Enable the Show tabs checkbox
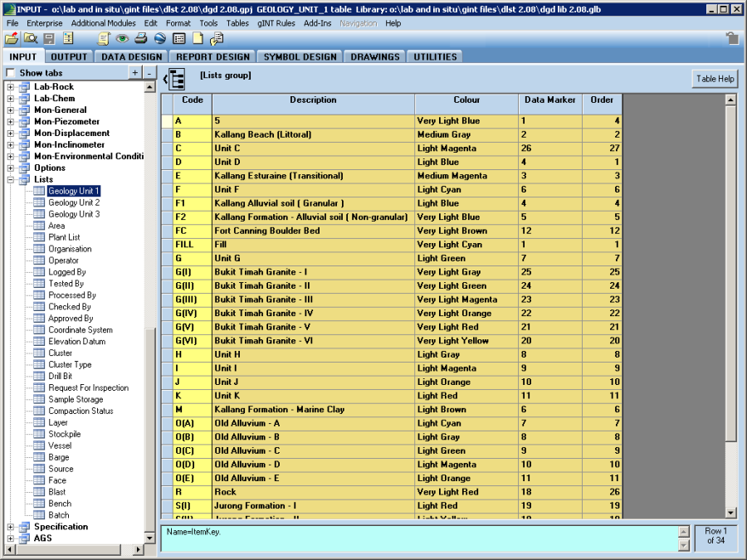This screenshot has width=747, height=560. click(x=10, y=73)
